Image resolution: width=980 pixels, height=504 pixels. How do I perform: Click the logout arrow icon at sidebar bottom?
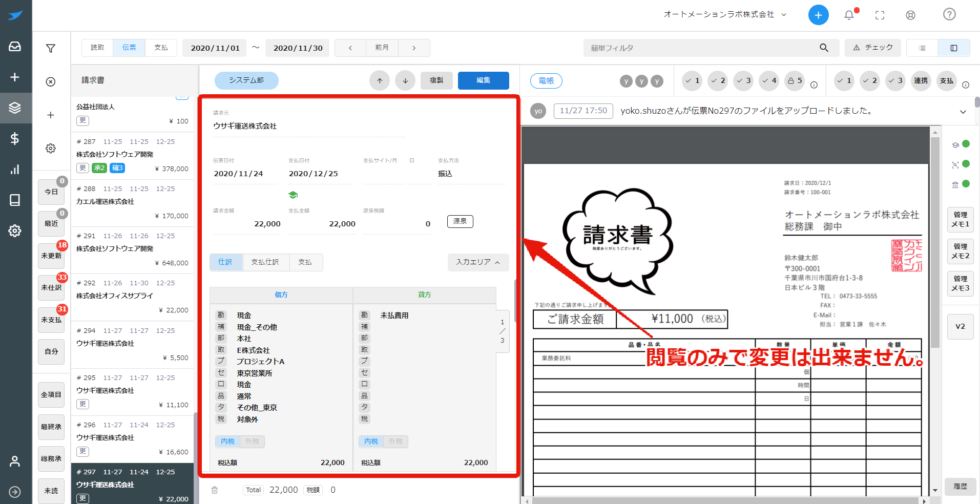(15, 492)
